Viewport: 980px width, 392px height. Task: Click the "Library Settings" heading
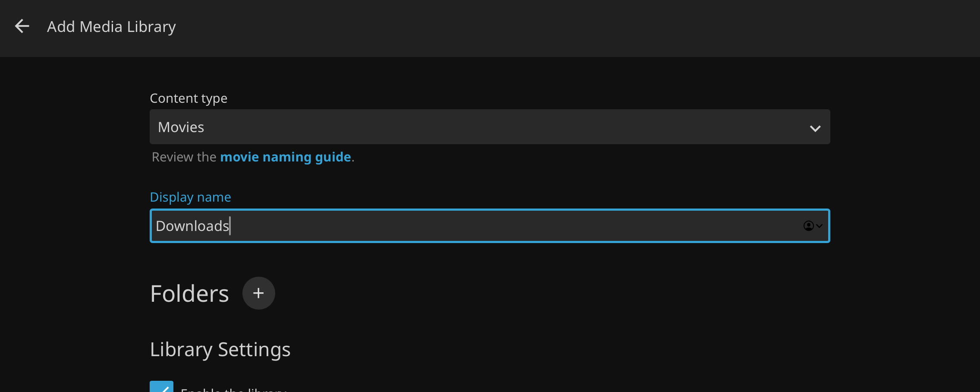[220, 349]
